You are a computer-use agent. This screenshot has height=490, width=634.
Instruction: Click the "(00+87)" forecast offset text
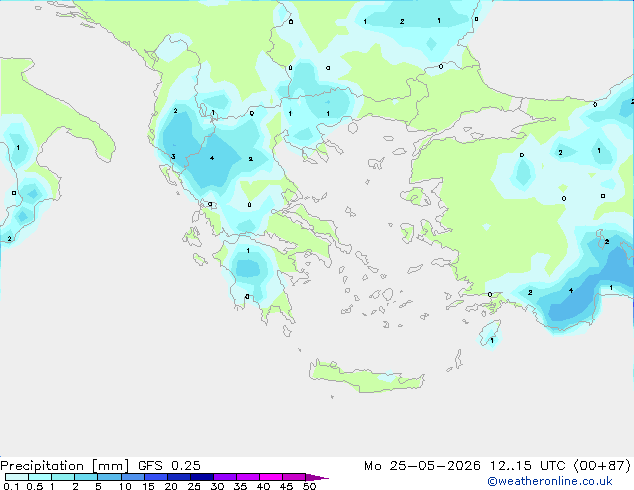[x=602, y=466]
